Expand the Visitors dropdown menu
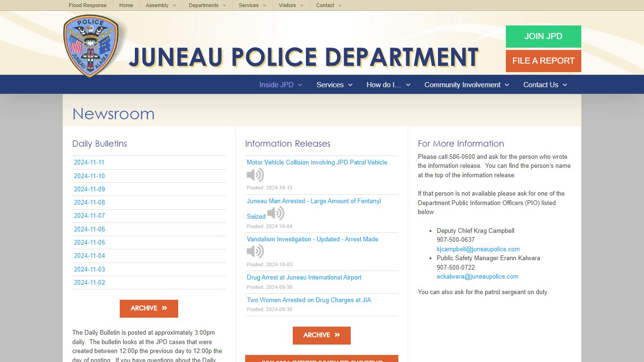The width and height of the screenshot is (644, 362). point(291,5)
